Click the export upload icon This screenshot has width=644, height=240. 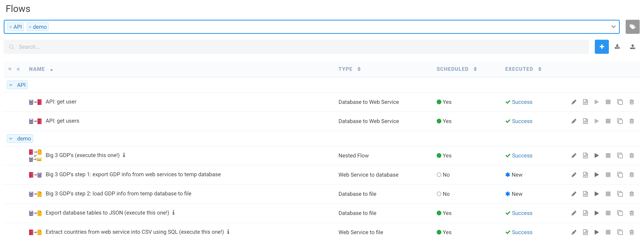[632, 47]
